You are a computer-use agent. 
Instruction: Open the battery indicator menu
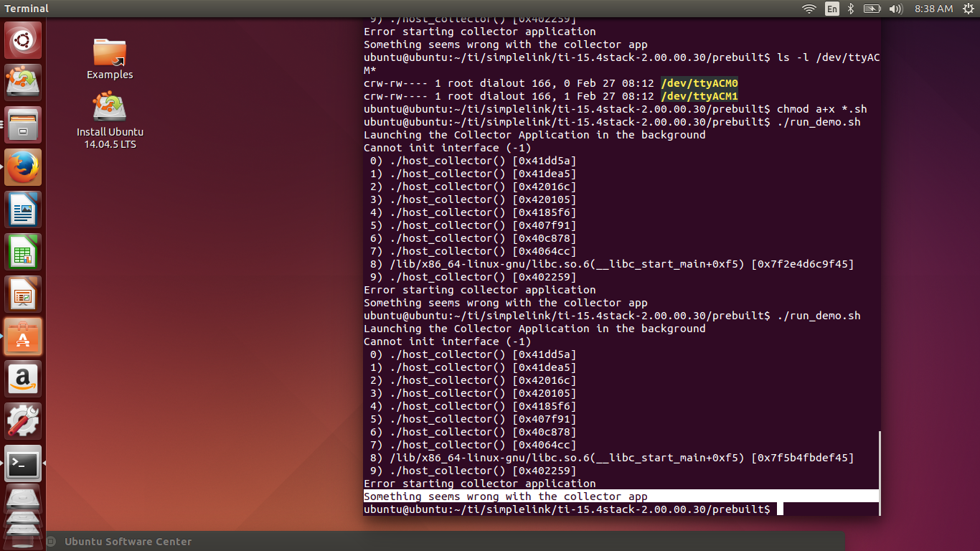click(872, 9)
